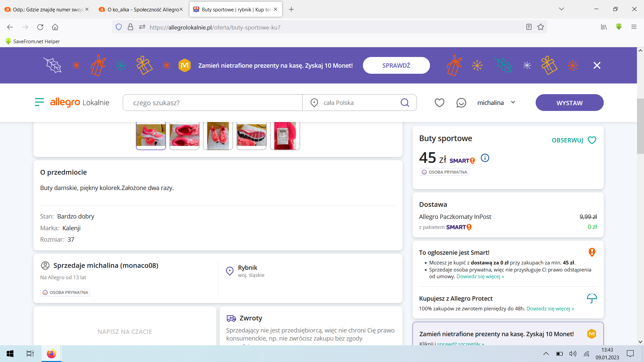This screenshot has width=644, height=362.
Task: Click the WYSTAW button
Action: 570,103
